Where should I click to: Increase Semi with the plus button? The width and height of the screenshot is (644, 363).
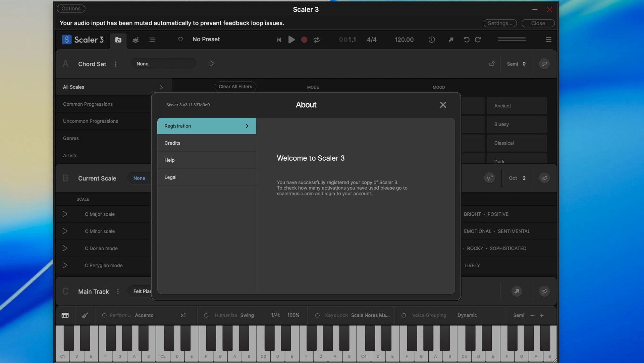(x=541, y=315)
